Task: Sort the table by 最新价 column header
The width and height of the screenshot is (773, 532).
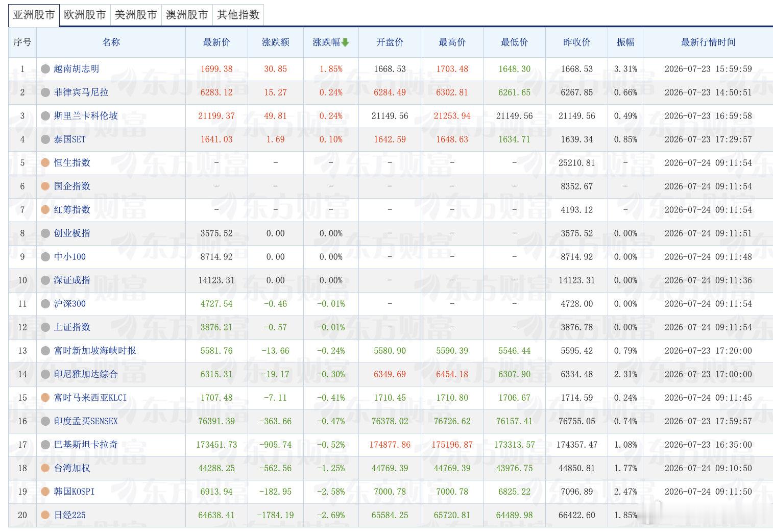Action: point(216,42)
